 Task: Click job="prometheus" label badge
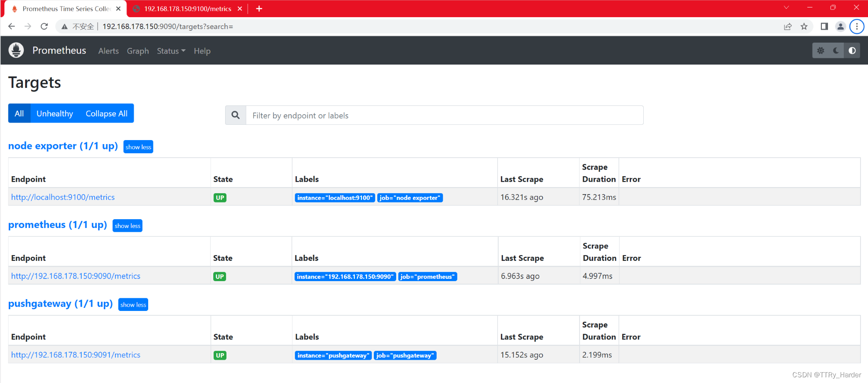coord(427,276)
